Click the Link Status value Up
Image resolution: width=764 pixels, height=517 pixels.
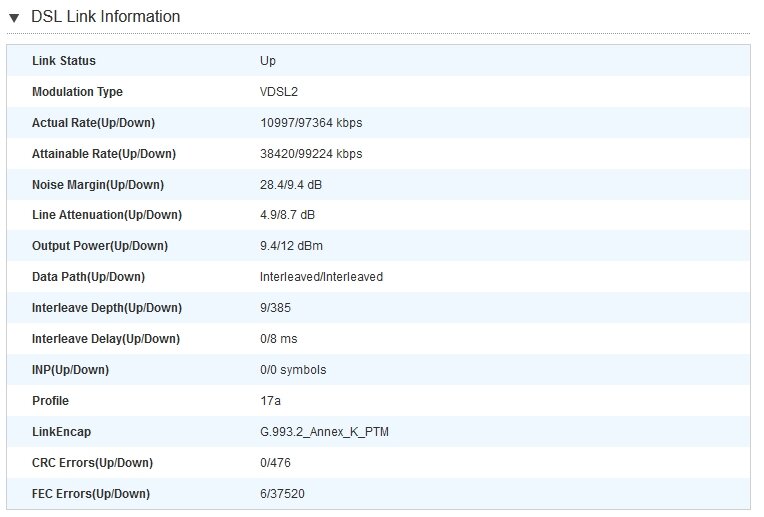click(x=268, y=61)
